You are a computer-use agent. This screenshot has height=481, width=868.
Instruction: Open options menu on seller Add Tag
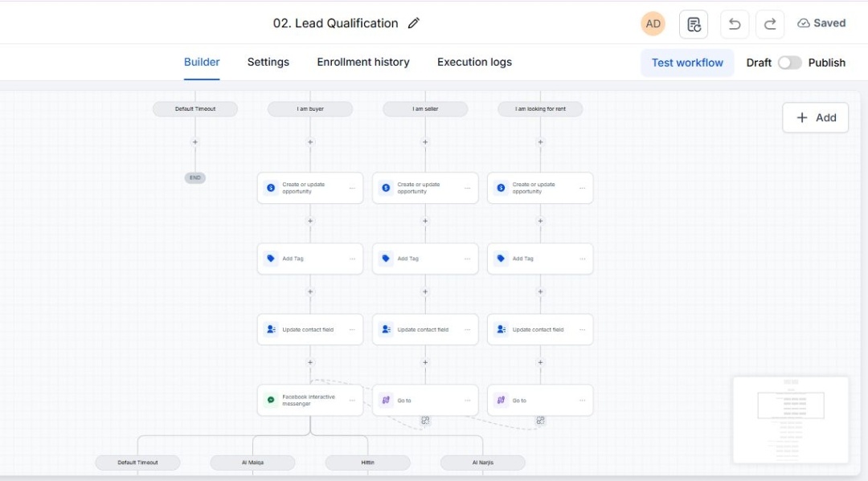click(467, 259)
